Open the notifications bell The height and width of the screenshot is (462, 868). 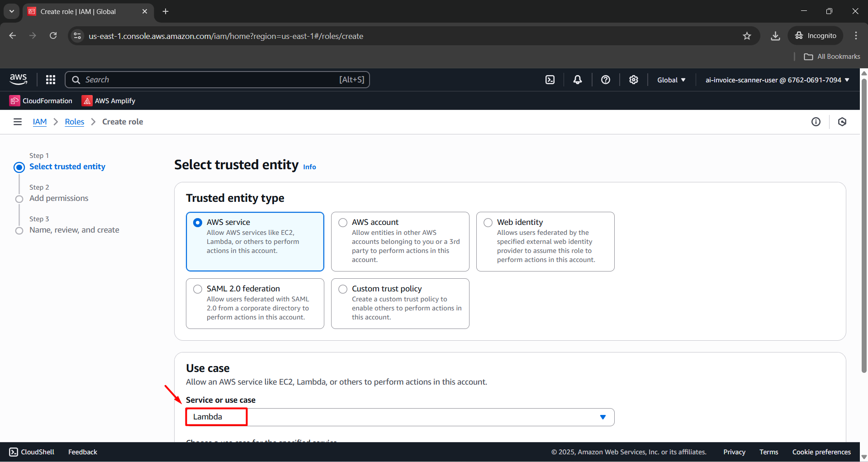click(x=578, y=80)
